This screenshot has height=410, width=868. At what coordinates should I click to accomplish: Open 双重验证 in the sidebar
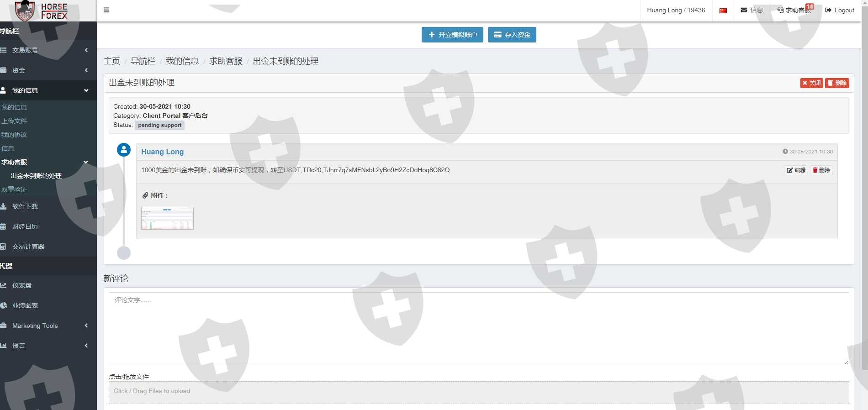point(14,189)
